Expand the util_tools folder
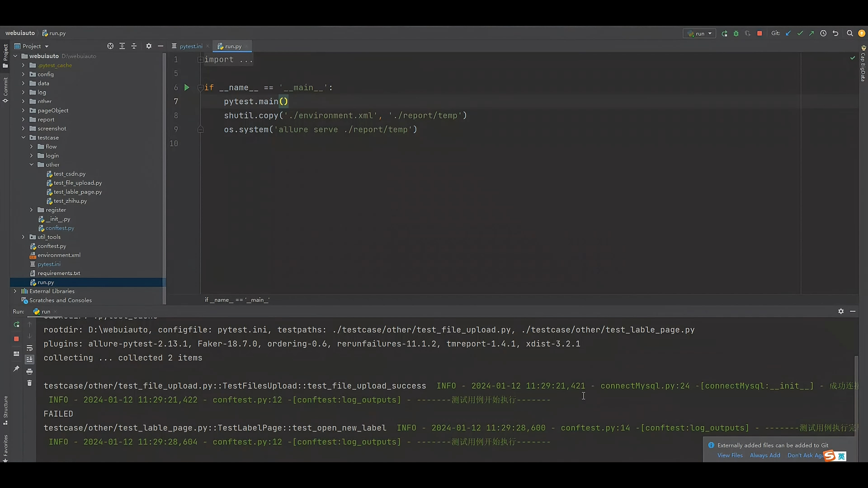868x488 pixels. (x=23, y=237)
